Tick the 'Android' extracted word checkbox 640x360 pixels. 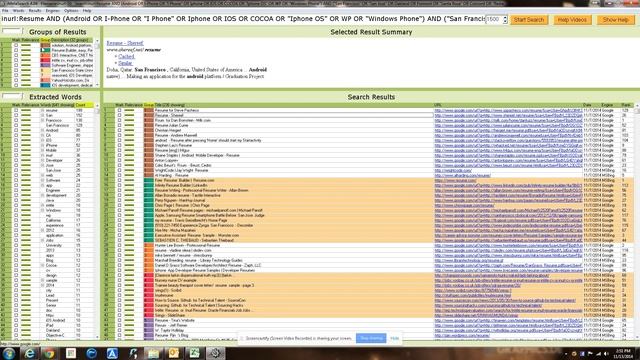coord(16,130)
